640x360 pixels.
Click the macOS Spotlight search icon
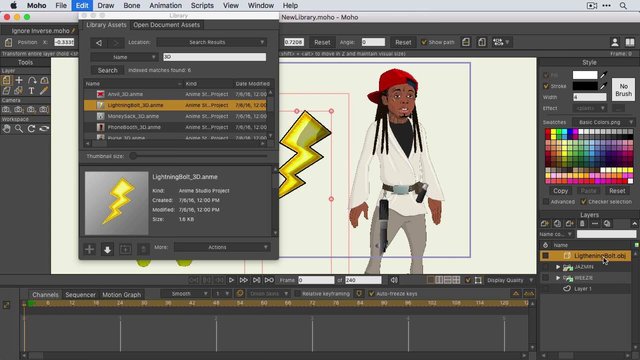[x=623, y=6]
